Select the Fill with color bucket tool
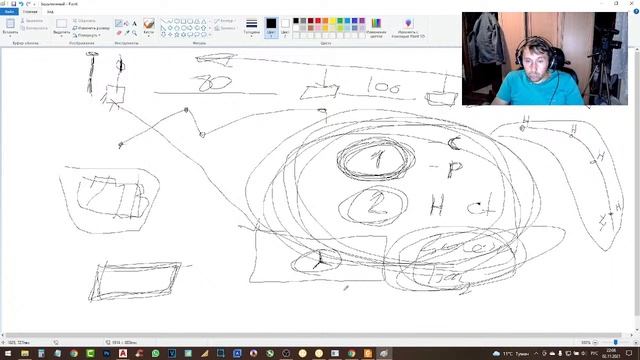The height and width of the screenshot is (360, 640). point(127,24)
